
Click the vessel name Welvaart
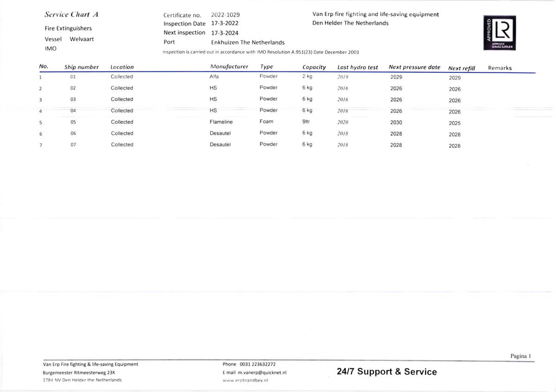(82, 39)
